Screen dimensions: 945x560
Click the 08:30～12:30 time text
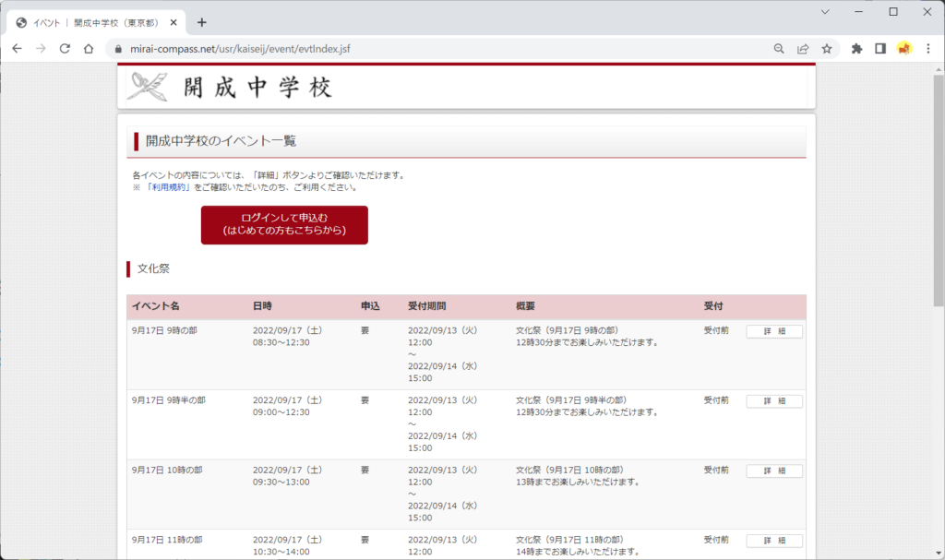(281, 342)
